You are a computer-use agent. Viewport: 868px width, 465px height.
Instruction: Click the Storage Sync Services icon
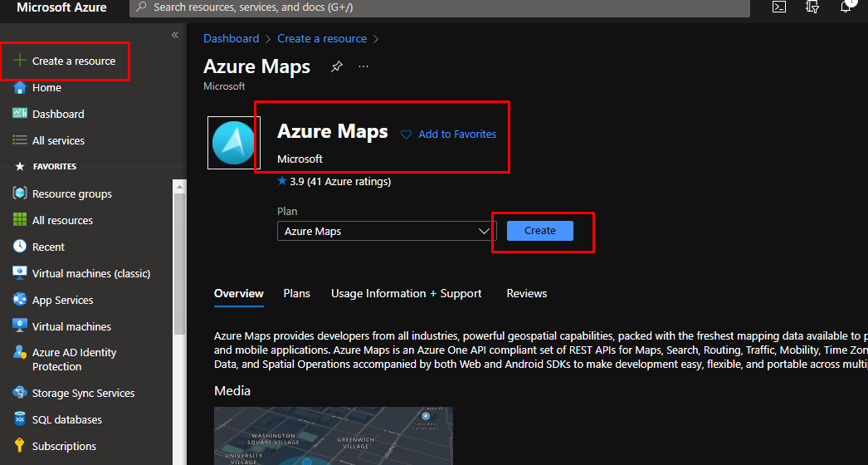(19, 393)
